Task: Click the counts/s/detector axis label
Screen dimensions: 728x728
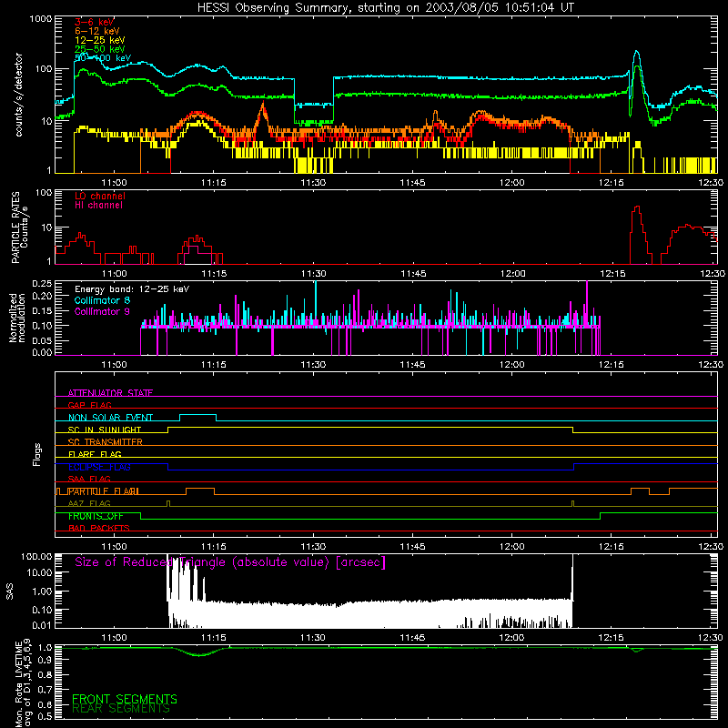Action: [x=18, y=95]
